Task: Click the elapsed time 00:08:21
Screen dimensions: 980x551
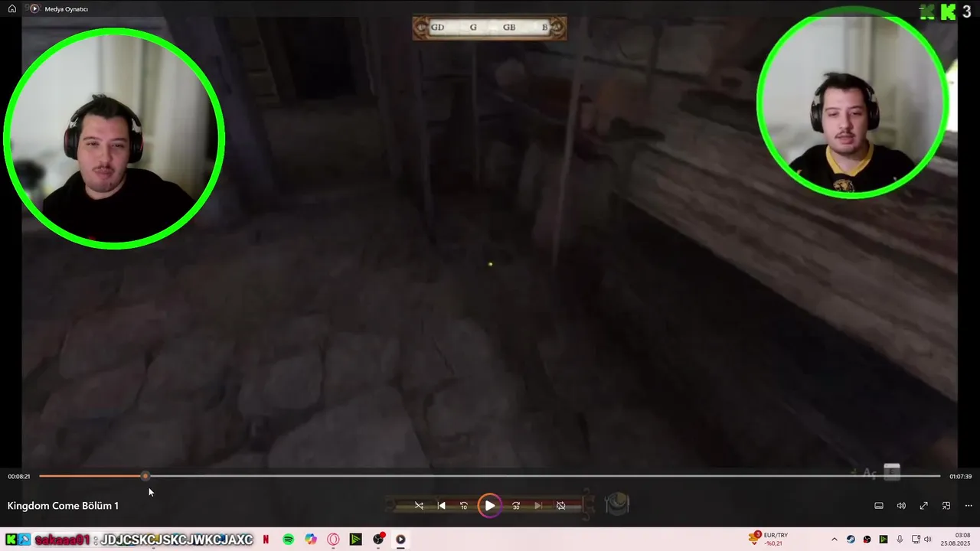Action: (19, 476)
